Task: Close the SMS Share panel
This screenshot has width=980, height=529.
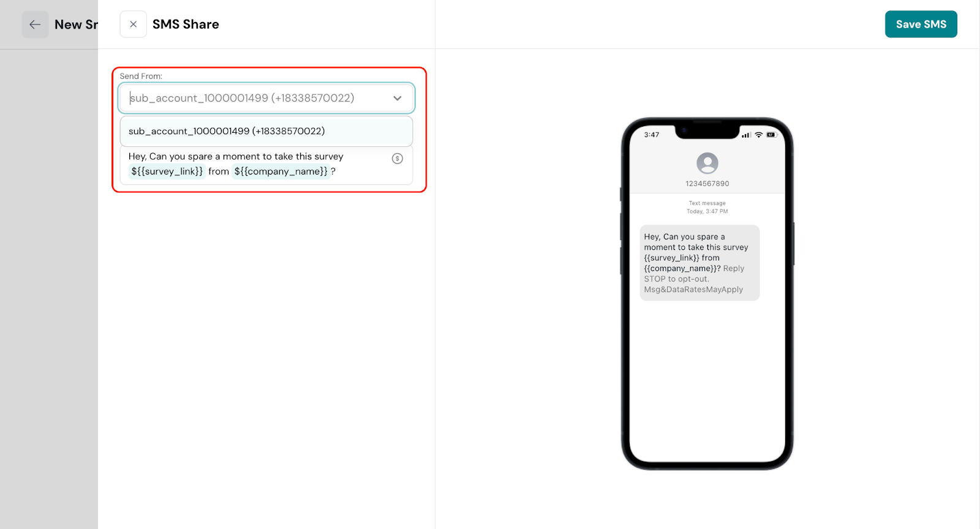Action: [x=133, y=24]
